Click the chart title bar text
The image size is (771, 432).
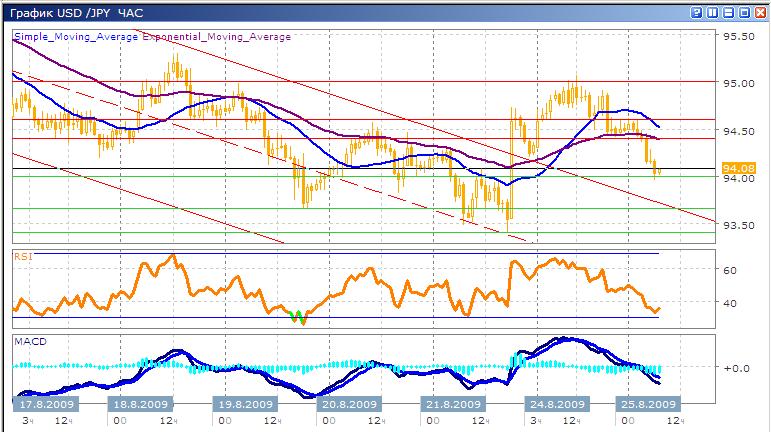point(66,13)
